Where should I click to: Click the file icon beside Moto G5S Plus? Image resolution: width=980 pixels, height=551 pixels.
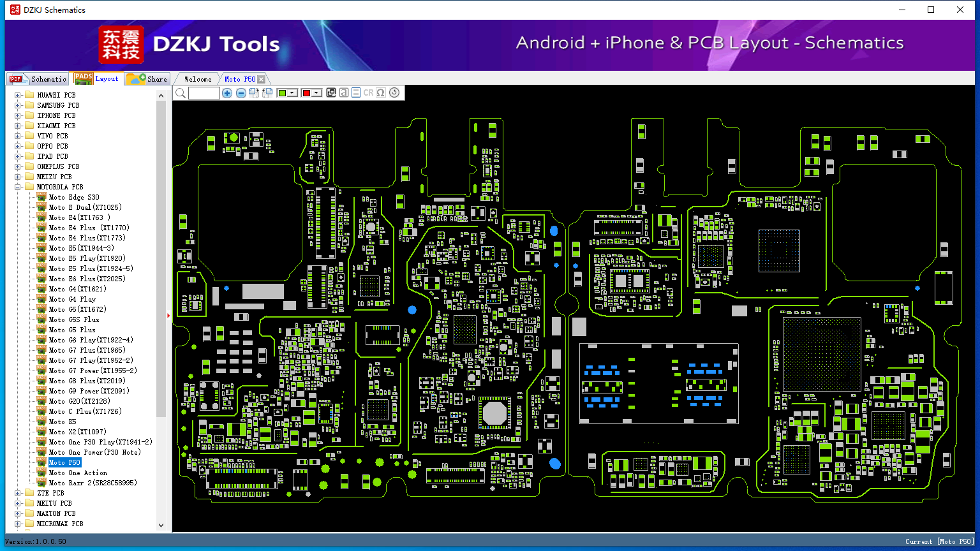tap(41, 320)
